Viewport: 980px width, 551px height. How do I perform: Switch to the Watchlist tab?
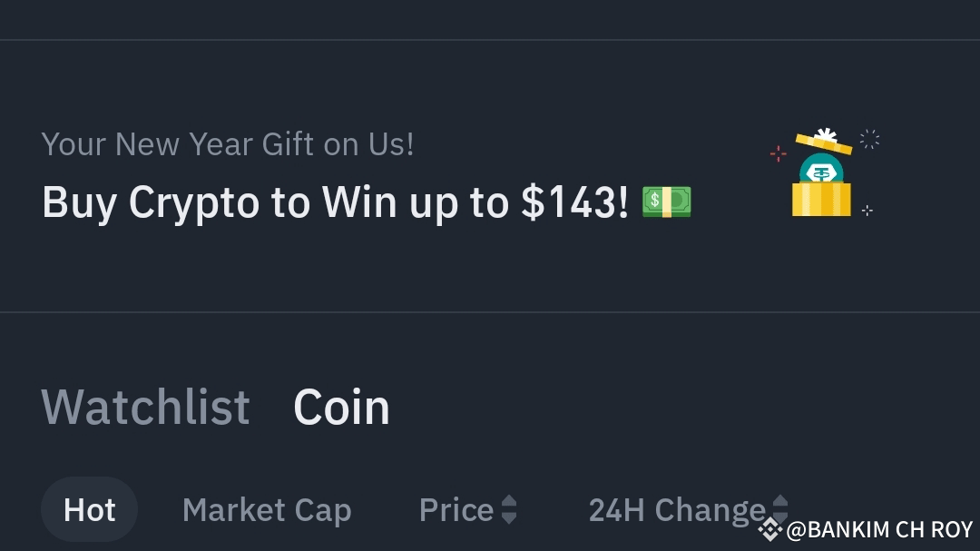[145, 407]
